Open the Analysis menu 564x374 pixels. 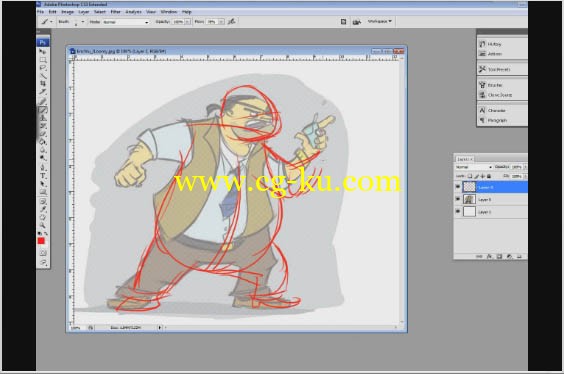[x=133, y=12]
